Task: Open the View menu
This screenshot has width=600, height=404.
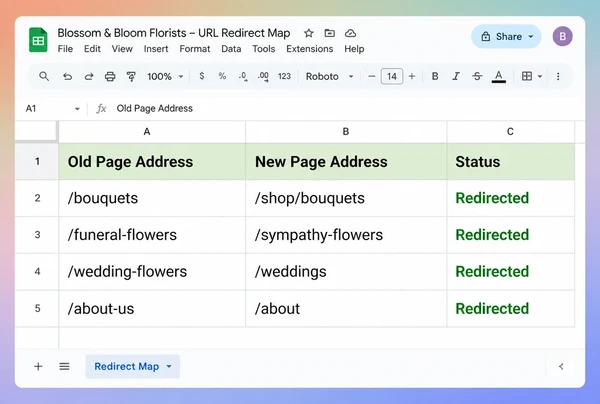Action: pyautogui.click(x=122, y=49)
